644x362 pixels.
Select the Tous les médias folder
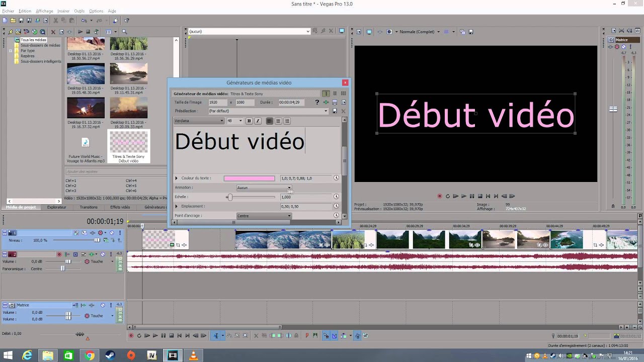pyautogui.click(x=33, y=40)
